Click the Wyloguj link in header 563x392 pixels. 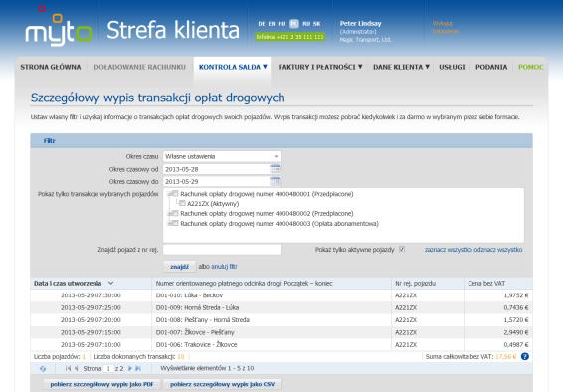443,23
